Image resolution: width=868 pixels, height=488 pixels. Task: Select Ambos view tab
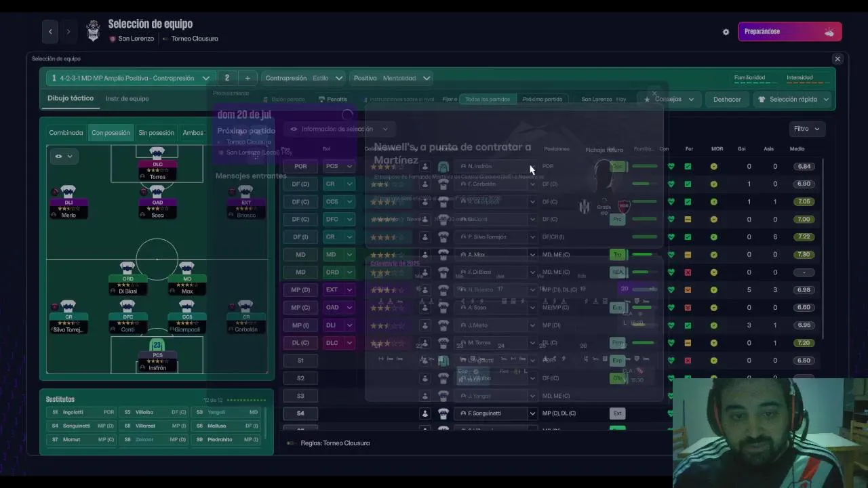click(193, 133)
